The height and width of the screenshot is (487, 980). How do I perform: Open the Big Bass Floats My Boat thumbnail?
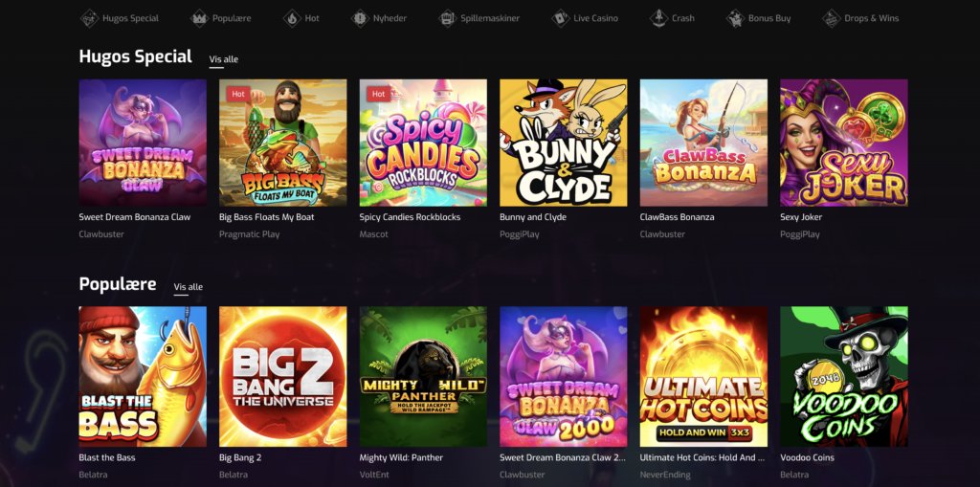[283, 143]
